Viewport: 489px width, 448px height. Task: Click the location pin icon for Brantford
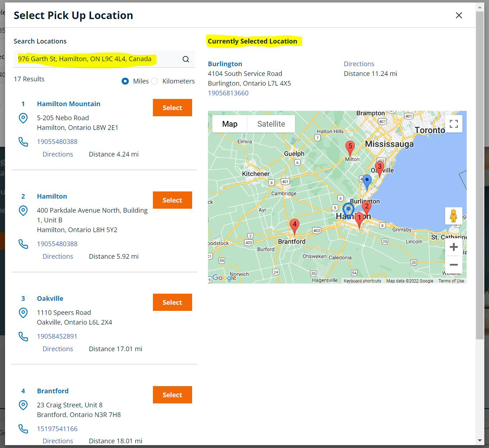pyautogui.click(x=23, y=405)
